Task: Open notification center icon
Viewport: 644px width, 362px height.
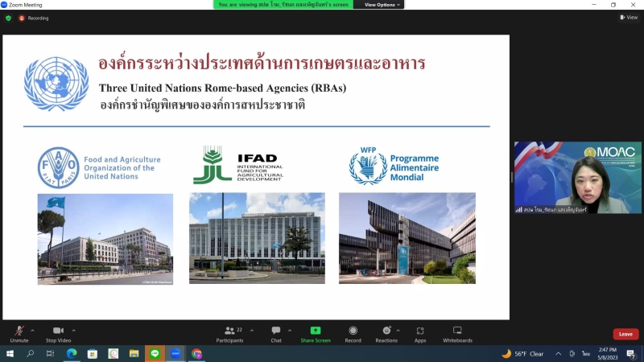Action: [x=631, y=354]
